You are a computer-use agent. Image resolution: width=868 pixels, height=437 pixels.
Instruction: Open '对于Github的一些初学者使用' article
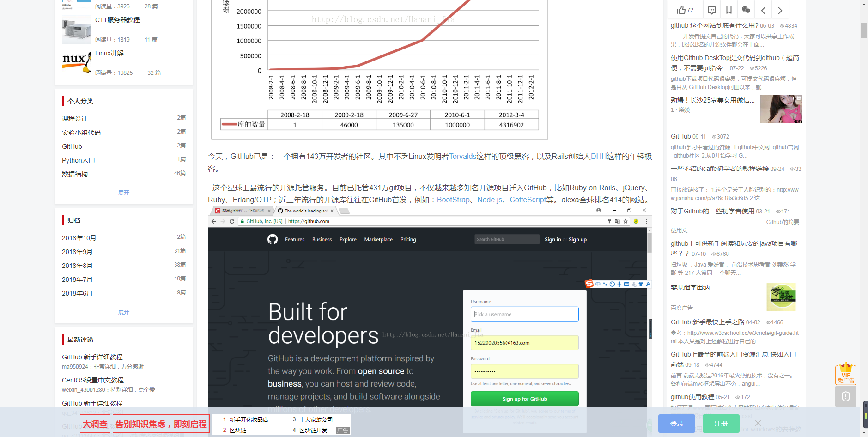pos(712,211)
